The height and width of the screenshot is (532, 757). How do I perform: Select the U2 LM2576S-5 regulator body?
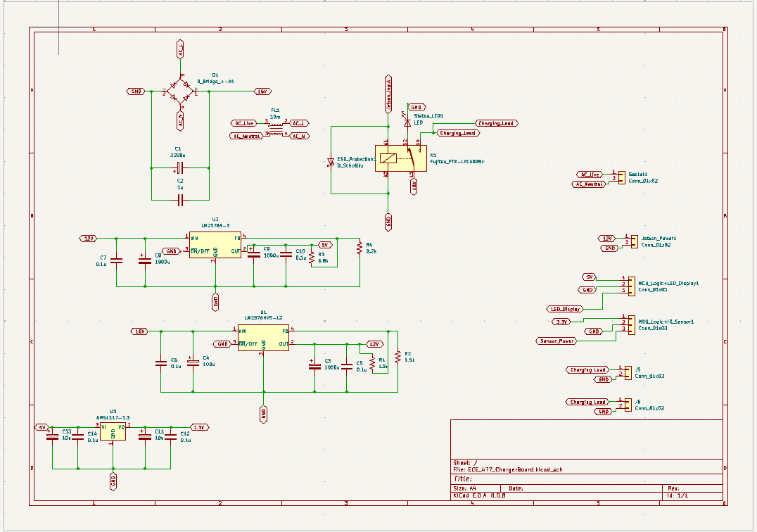tap(215, 246)
